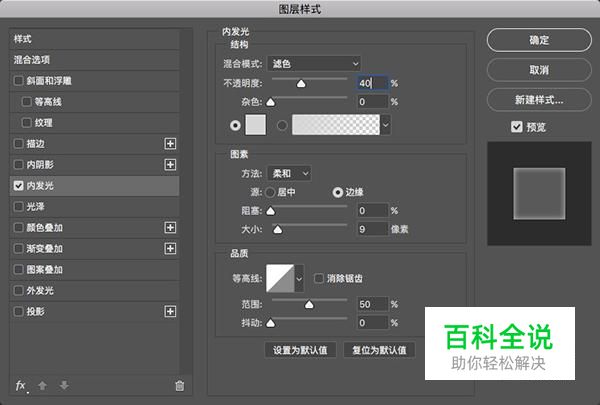Screen dimensions: 600x405
Task: Enable the 斜面和浮雕 checkbox
Action: 18,81
